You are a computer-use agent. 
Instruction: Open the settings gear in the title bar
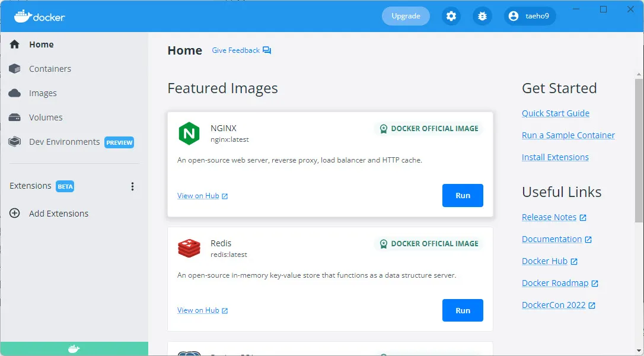[x=451, y=16]
